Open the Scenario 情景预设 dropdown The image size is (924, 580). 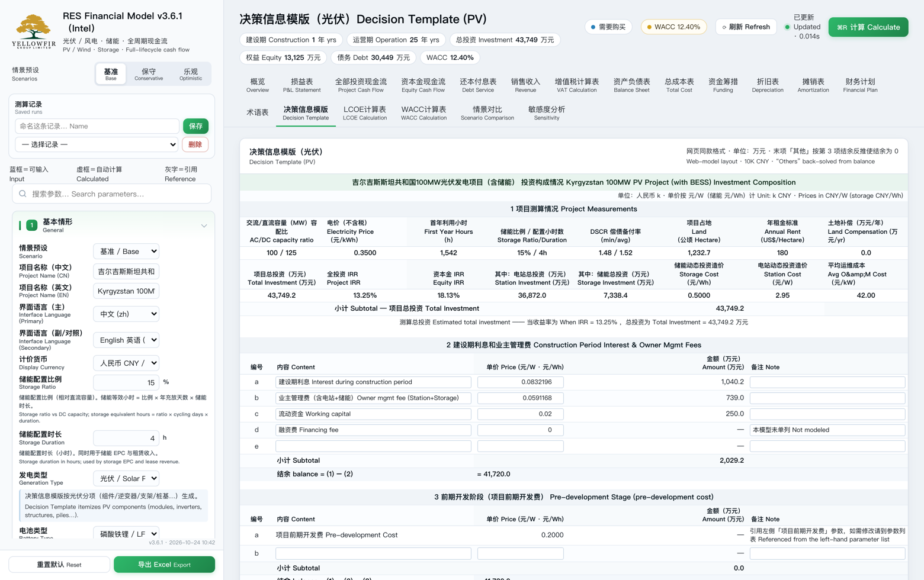(x=126, y=252)
